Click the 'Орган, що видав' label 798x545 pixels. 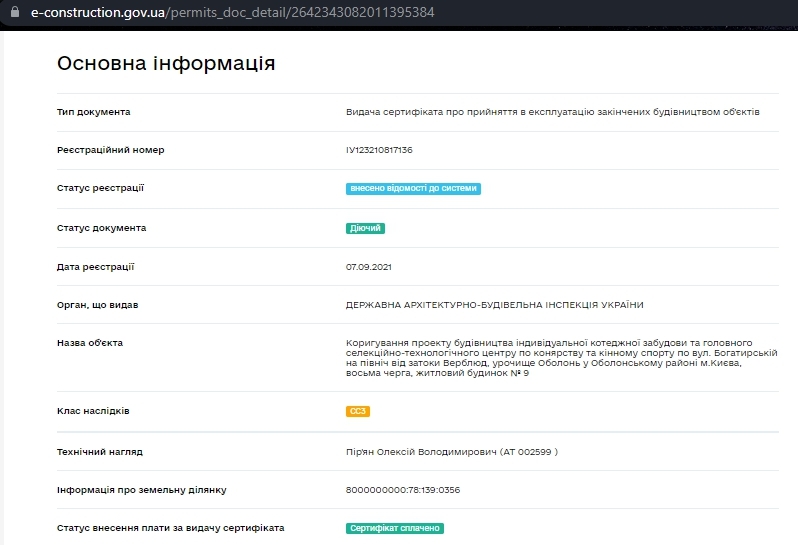[98, 305]
